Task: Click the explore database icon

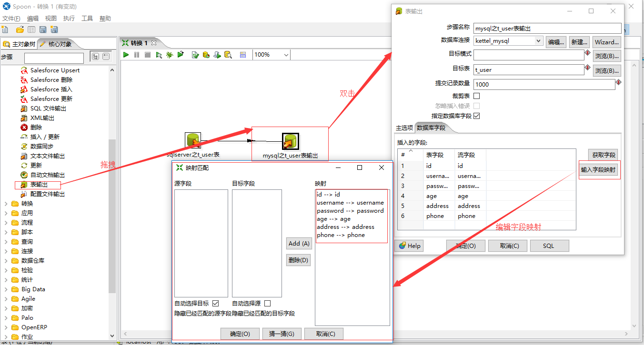Action: (228, 55)
